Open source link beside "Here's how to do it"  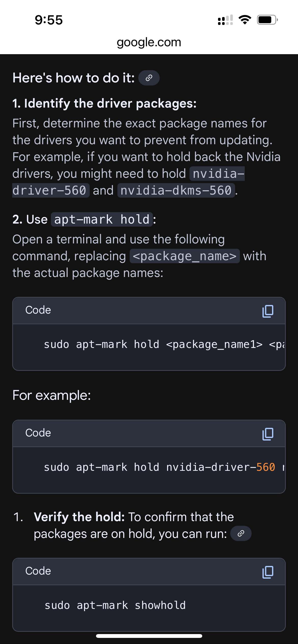coord(149,78)
